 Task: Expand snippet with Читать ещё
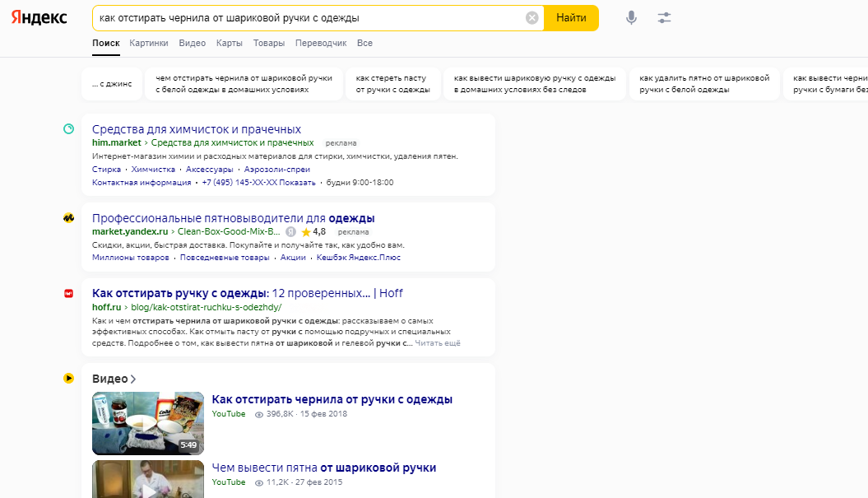pos(438,343)
